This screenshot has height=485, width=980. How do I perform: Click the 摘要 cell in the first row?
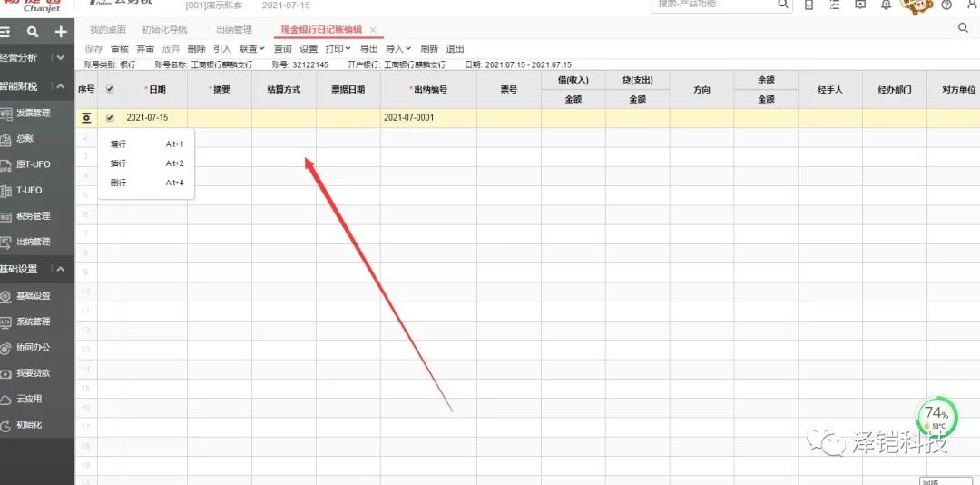pos(220,118)
